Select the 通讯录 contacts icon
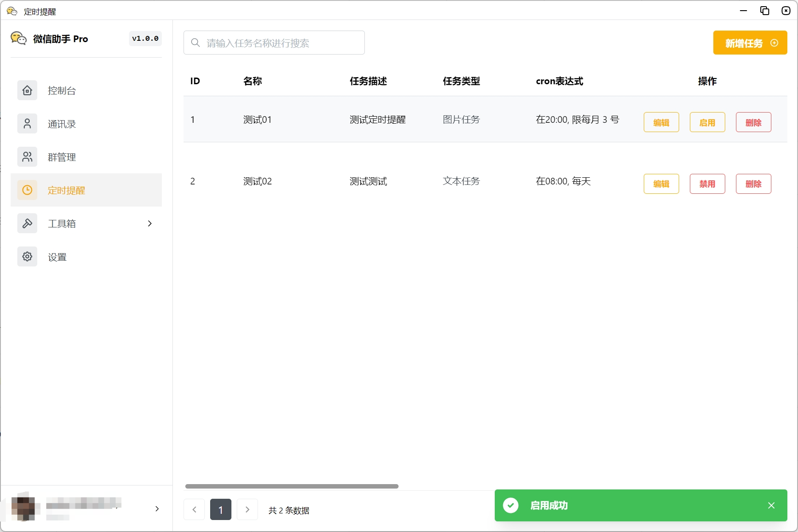 [27, 123]
